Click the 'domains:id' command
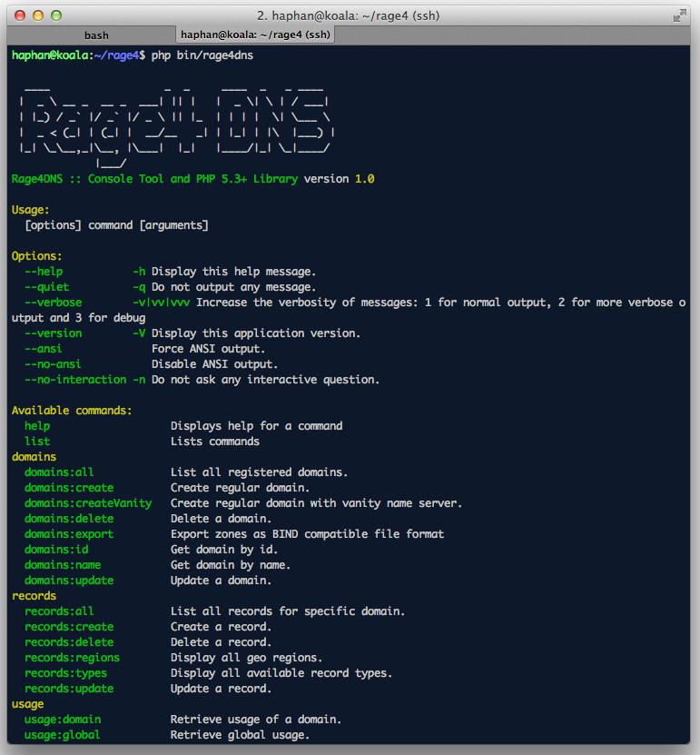The width and height of the screenshot is (700, 755). coord(57,550)
